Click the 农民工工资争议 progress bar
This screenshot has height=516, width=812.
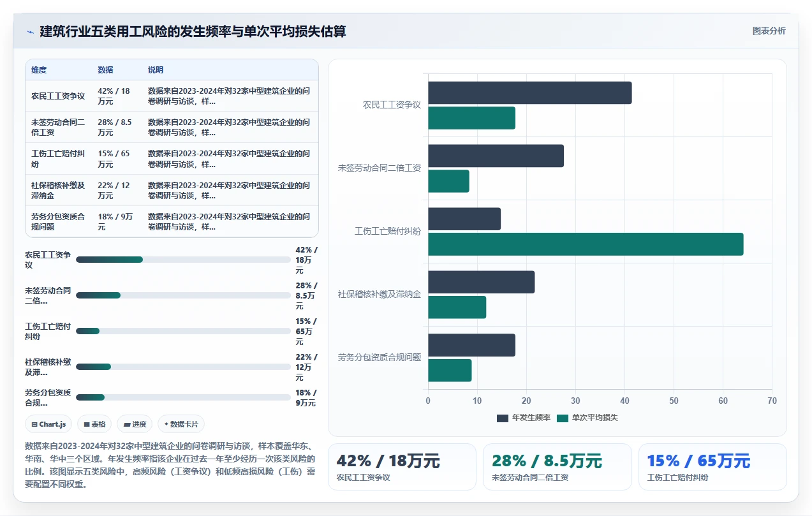point(183,260)
